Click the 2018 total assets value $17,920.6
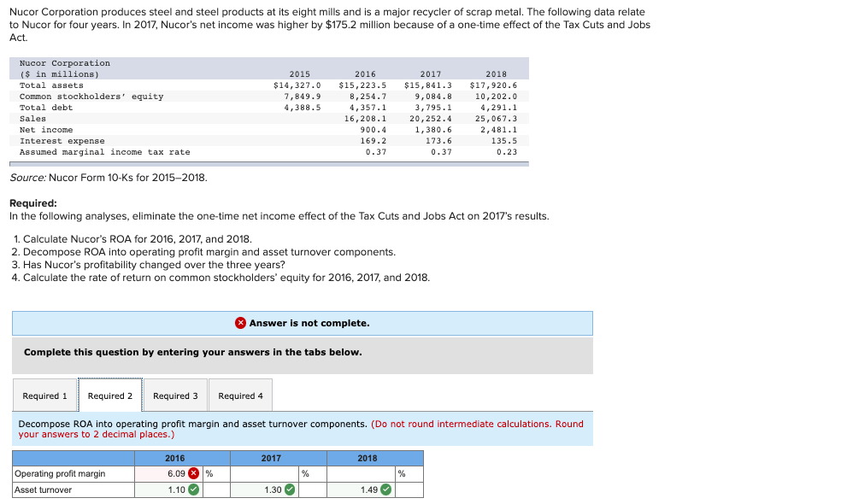Viewport: 847px width, 504px height. point(493,85)
